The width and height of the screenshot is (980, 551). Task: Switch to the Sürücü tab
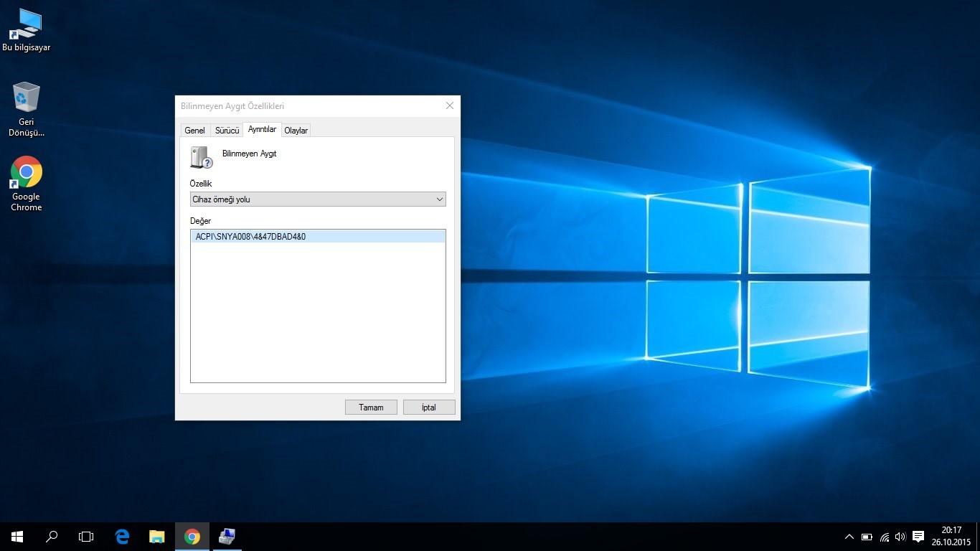[227, 131]
